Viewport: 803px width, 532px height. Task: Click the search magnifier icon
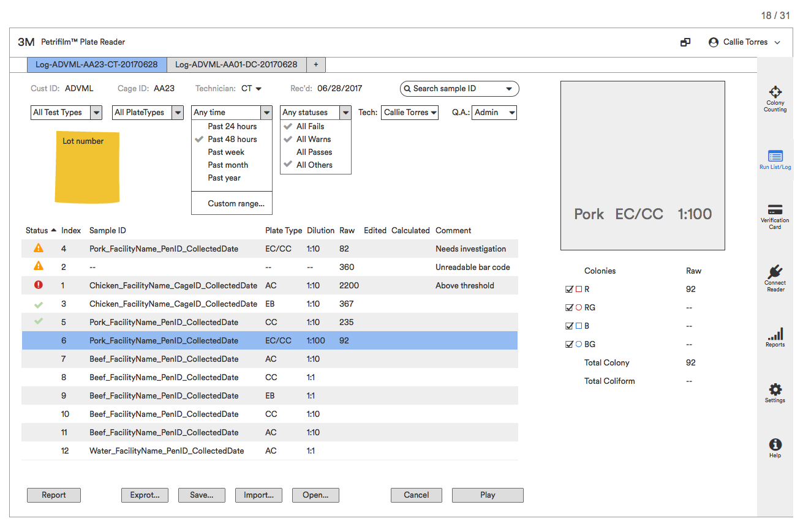407,89
